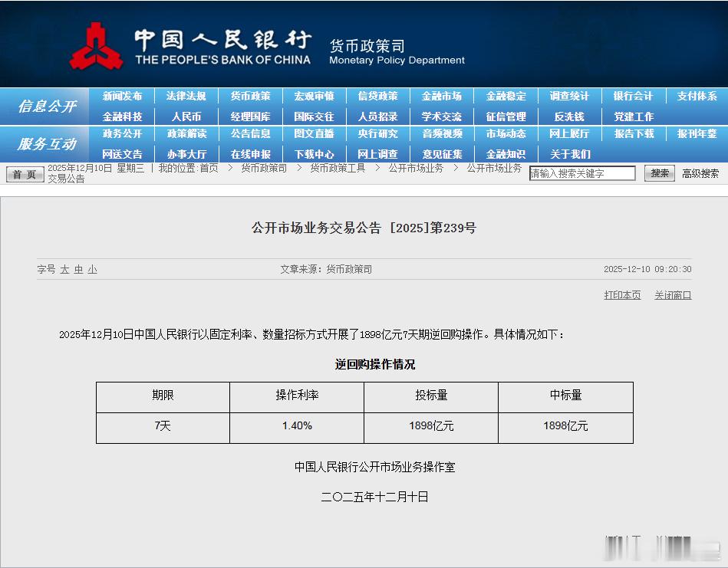Click 打印本页 to print the page
This screenshot has width=728, height=568.
click(x=621, y=295)
